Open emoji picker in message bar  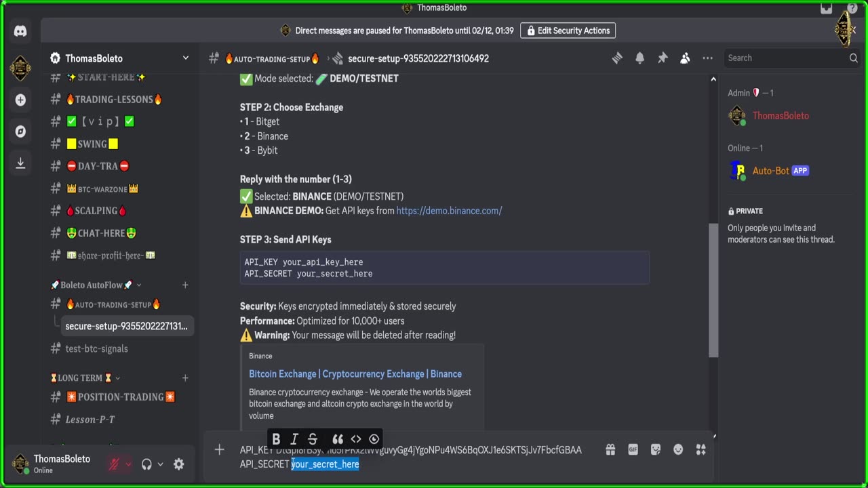(x=678, y=449)
